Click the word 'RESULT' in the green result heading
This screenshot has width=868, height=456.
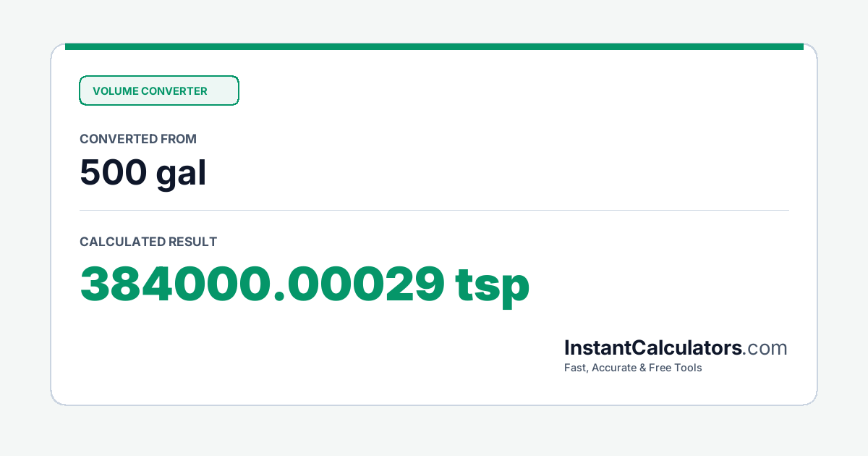pos(192,242)
